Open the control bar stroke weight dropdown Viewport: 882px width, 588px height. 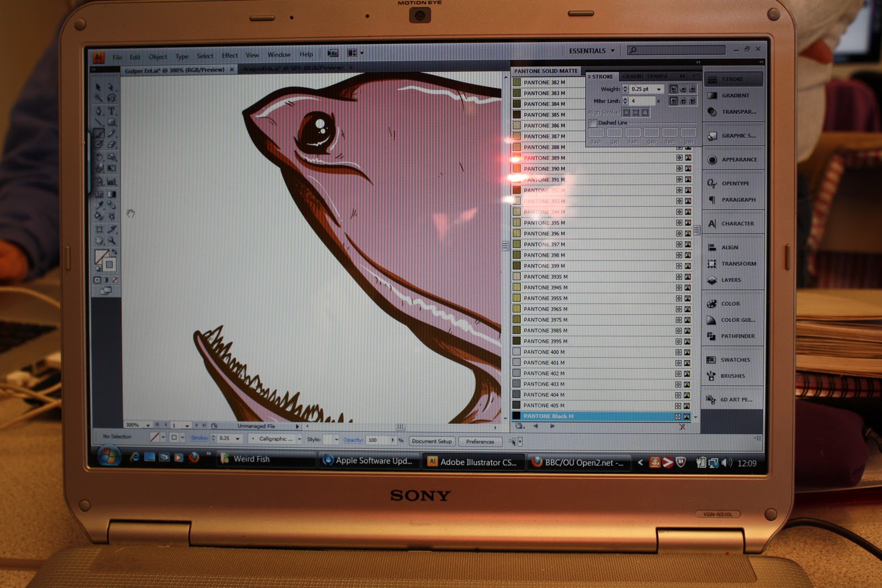pyautogui.click(x=238, y=439)
